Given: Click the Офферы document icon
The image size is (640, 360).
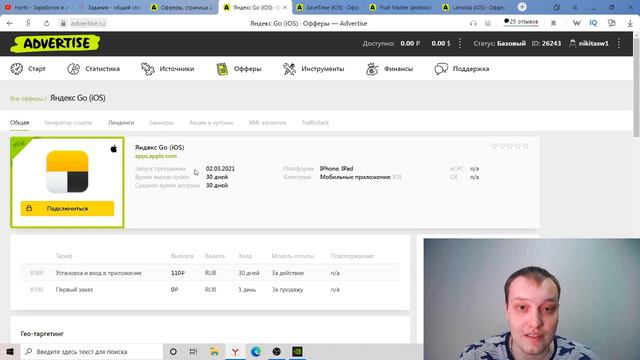Looking at the screenshot, I should [x=222, y=69].
